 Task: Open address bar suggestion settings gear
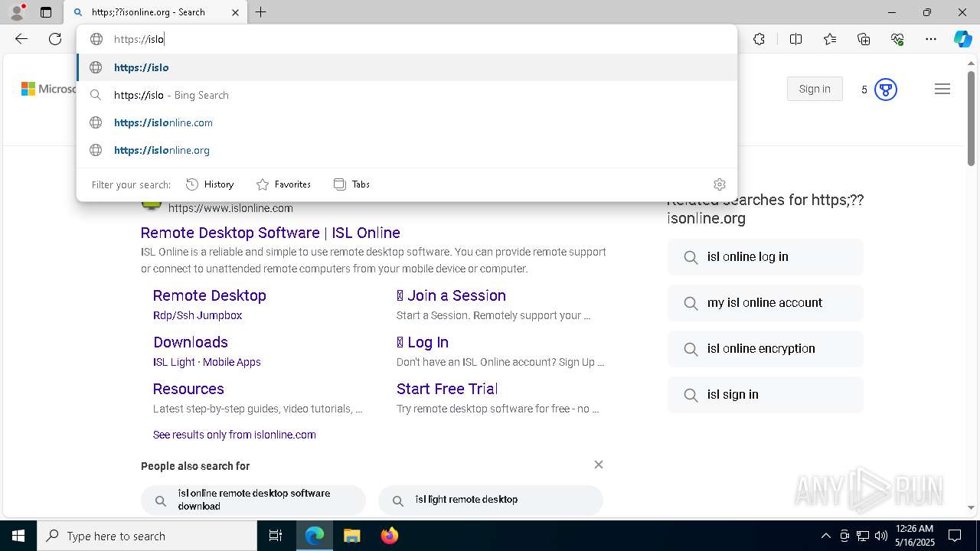719,184
